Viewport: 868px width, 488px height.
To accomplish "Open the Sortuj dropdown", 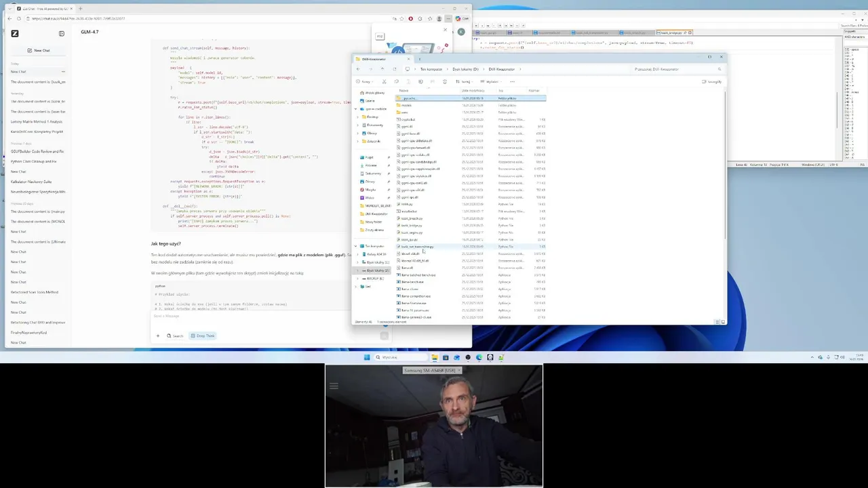I will 465,81.
